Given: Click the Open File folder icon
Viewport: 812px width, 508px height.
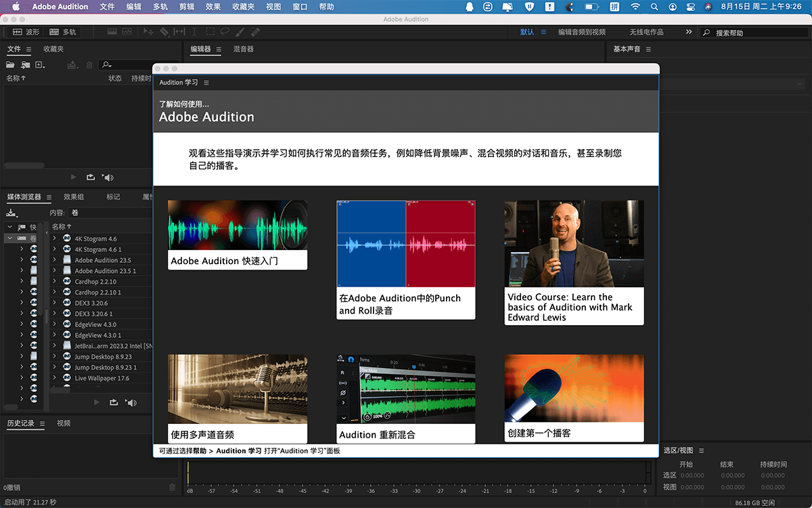Looking at the screenshot, I should [10, 65].
